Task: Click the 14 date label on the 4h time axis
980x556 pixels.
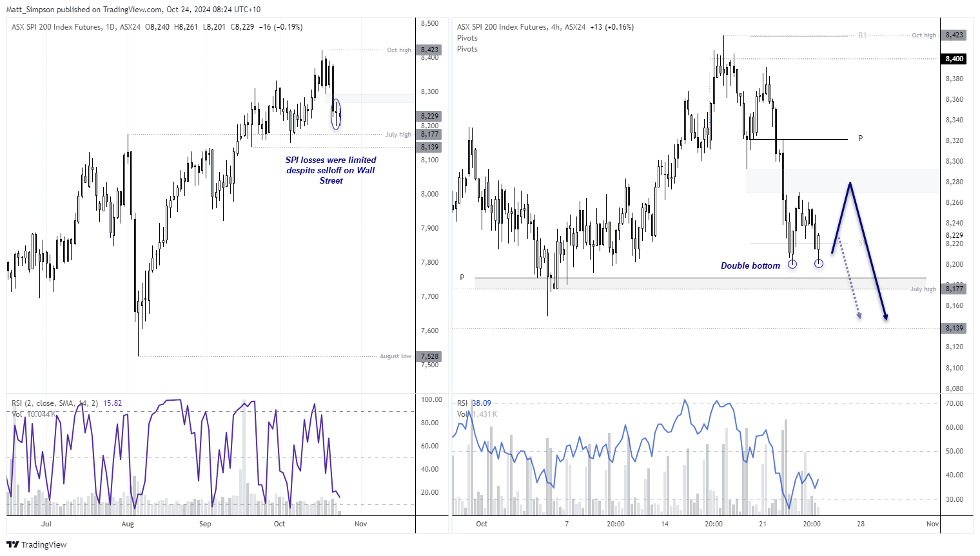Action: coord(665,524)
